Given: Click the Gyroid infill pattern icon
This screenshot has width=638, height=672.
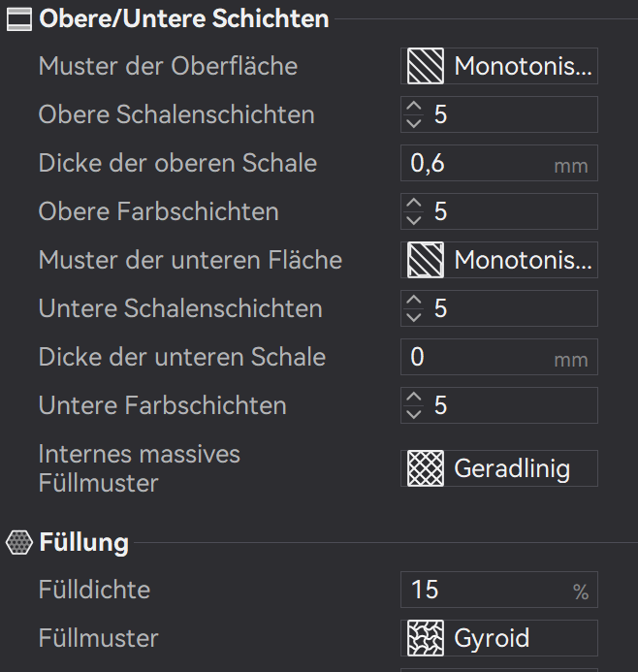Looking at the screenshot, I should [425, 638].
